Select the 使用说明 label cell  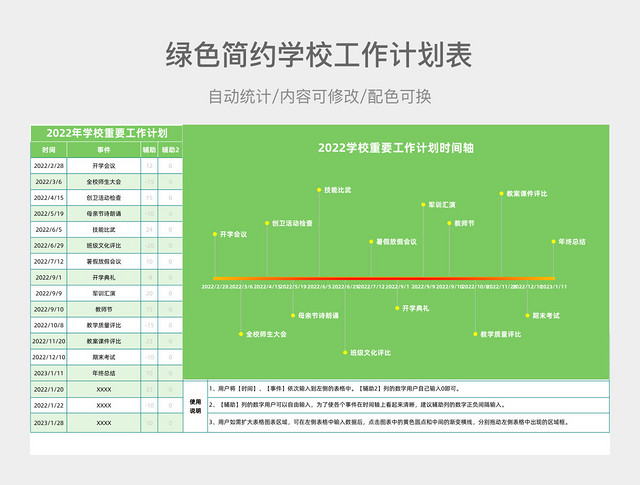click(x=196, y=406)
